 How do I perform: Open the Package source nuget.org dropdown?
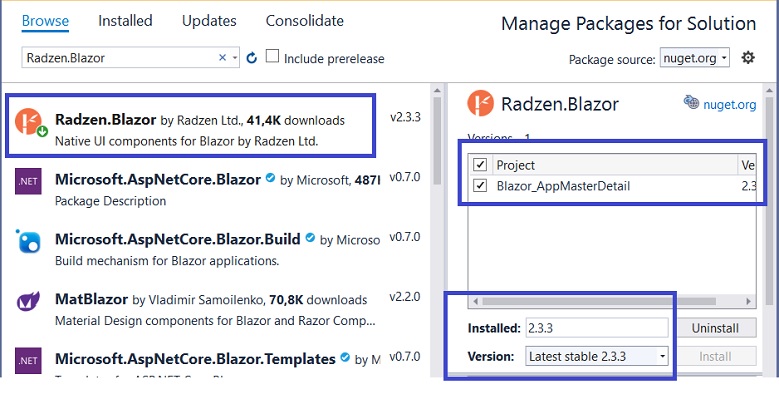click(695, 58)
